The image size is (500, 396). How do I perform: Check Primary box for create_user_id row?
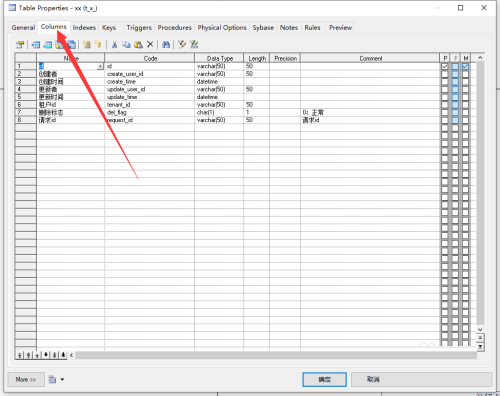[x=445, y=74]
